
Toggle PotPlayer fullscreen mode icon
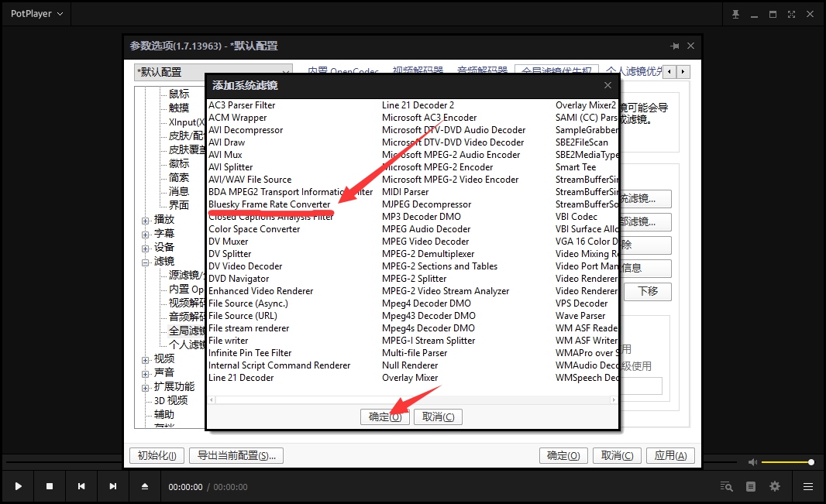point(791,14)
